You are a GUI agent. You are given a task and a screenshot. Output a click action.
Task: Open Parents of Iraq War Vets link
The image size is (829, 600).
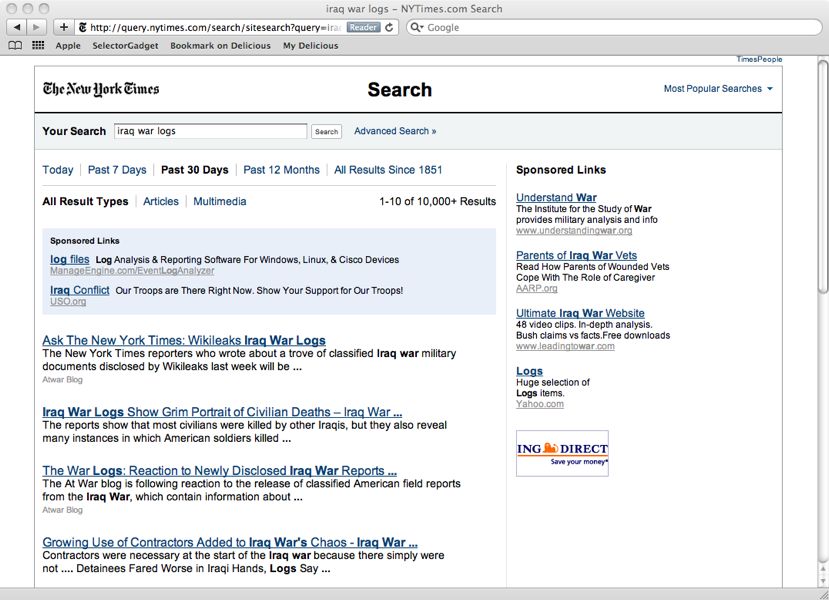pyautogui.click(x=576, y=255)
